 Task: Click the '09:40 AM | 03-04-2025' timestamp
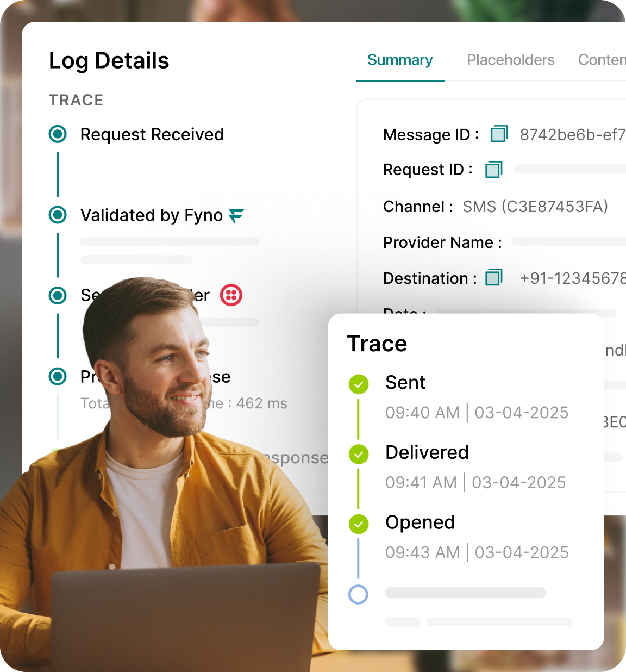click(477, 413)
